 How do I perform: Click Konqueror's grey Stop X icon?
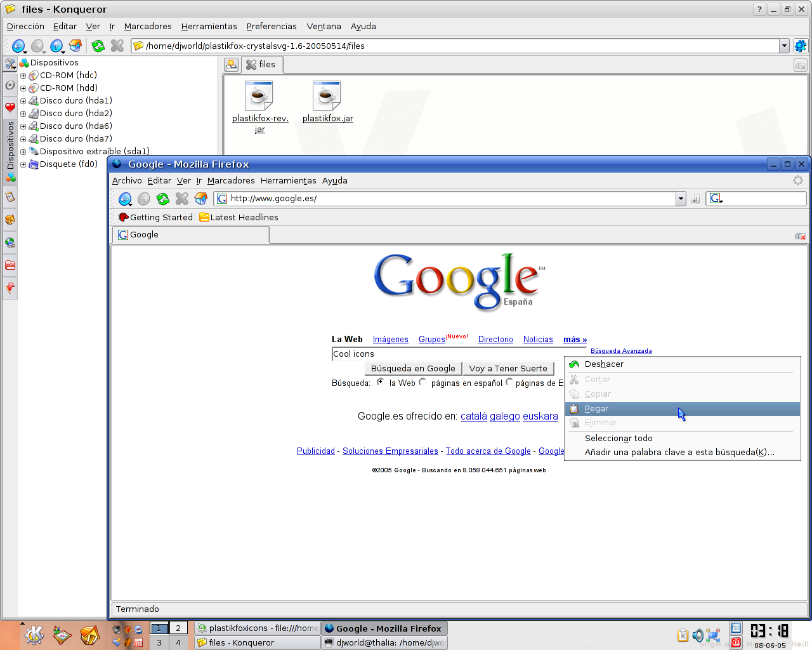(x=117, y=46)
